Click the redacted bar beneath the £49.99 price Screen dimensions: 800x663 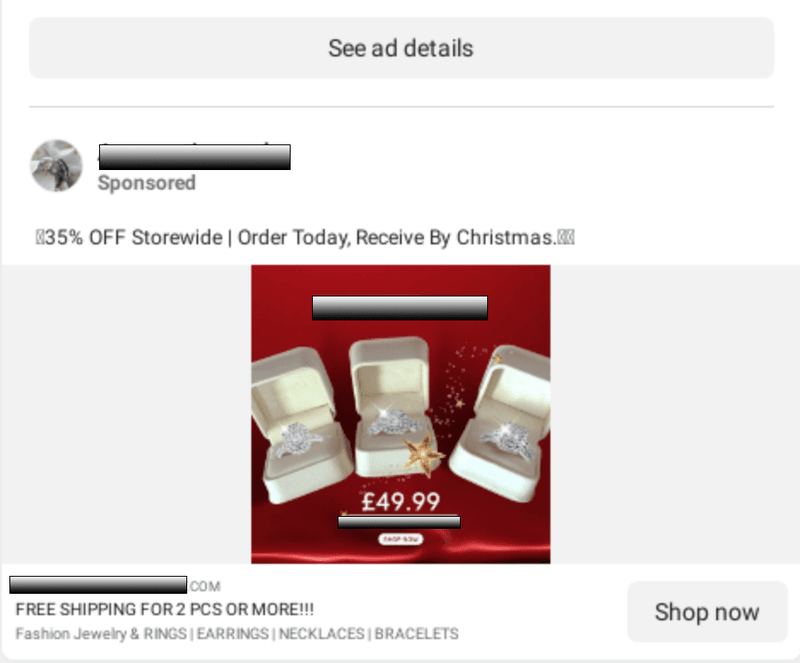pyautogui.click(x=399, y=522)
